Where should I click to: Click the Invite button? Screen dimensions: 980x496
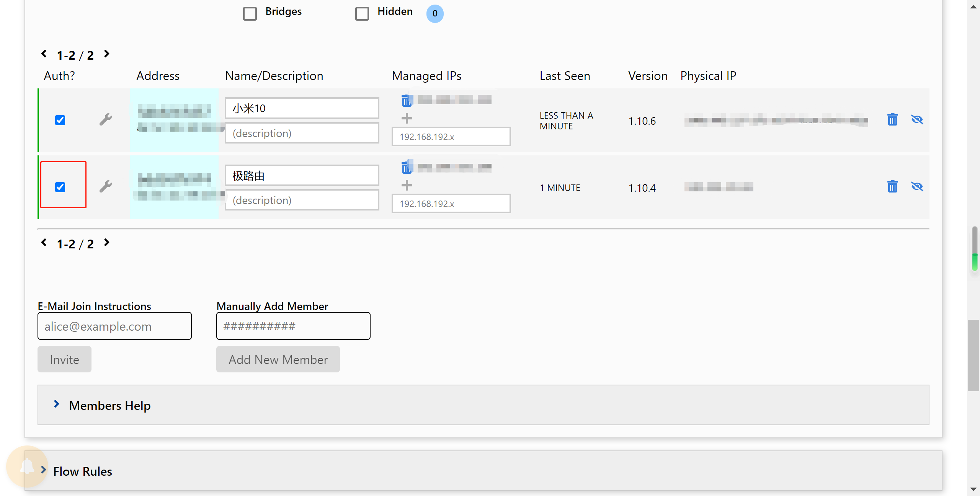[64, 359]
